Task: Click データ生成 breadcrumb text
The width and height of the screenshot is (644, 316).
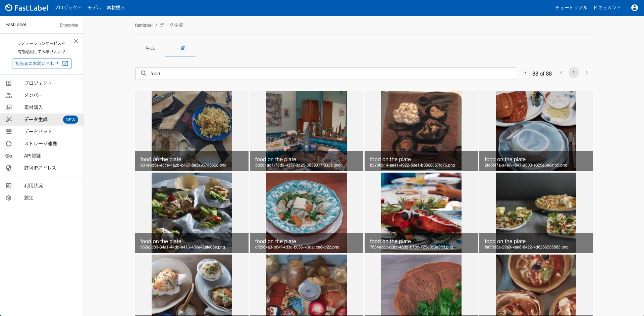Action: (172, 25)
